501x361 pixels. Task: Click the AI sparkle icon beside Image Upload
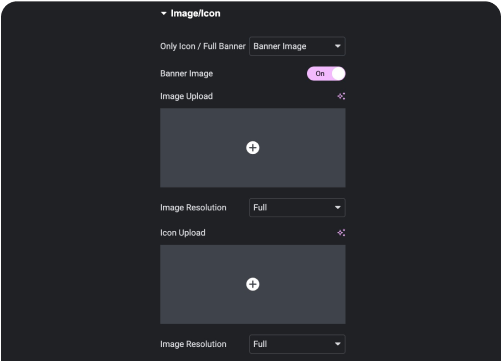click(x=341, y=96)
